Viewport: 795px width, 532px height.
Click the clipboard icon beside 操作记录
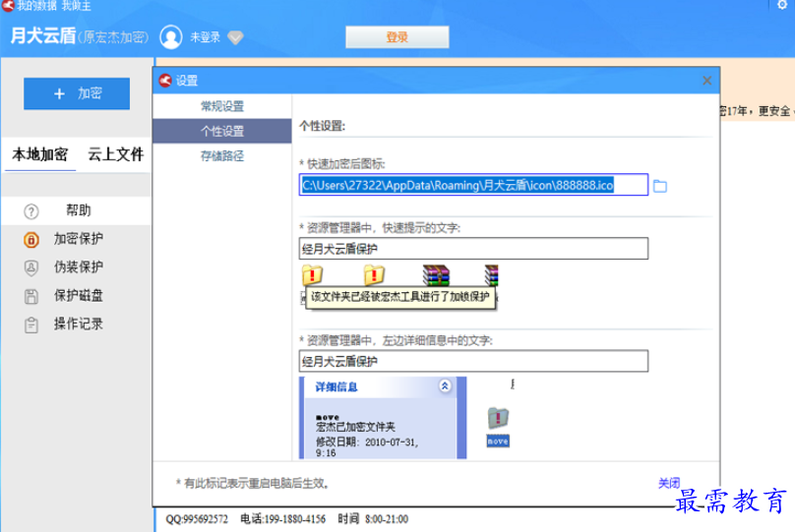[x=31, y=325]
